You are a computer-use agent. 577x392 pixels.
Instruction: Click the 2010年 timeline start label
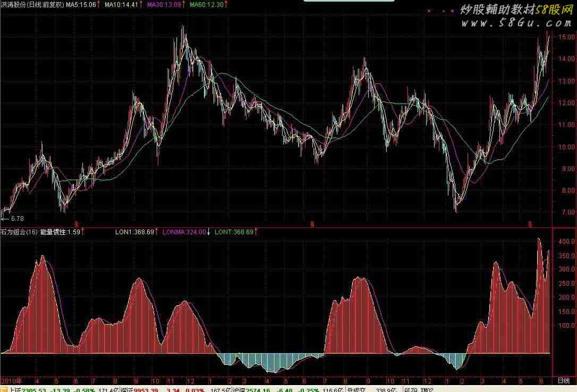11,381
